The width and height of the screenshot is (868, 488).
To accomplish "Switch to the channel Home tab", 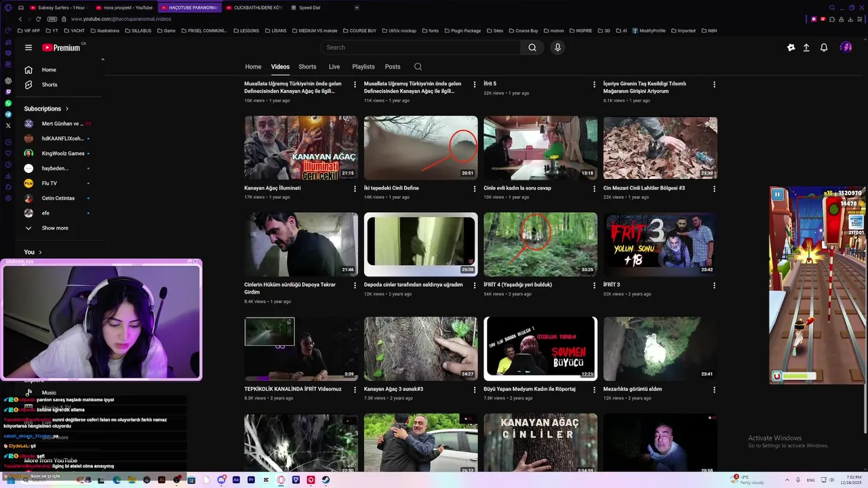I will click(x=253, y=66).
